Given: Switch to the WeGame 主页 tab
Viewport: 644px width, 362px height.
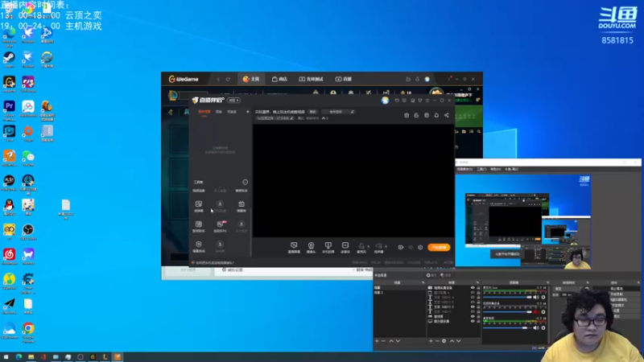Looking at the screenshot, I should [x=251, y=79].
